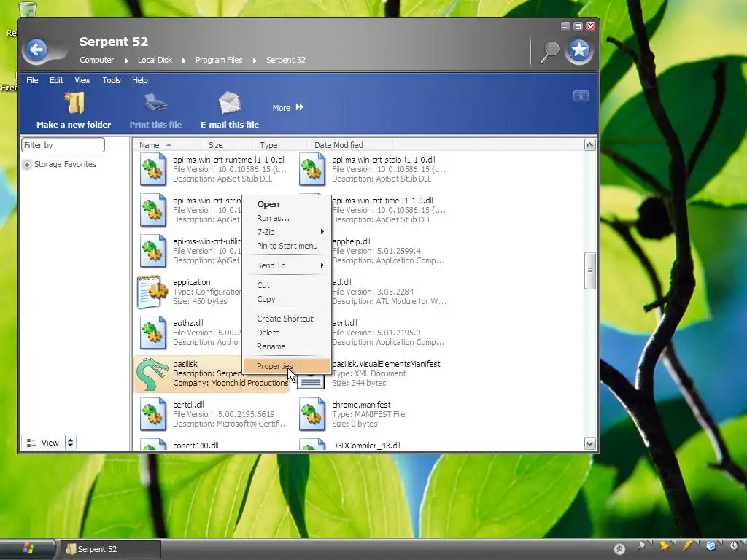
Task: Open the Help menu
Action: pyautogui.click(x=139, y=80)
